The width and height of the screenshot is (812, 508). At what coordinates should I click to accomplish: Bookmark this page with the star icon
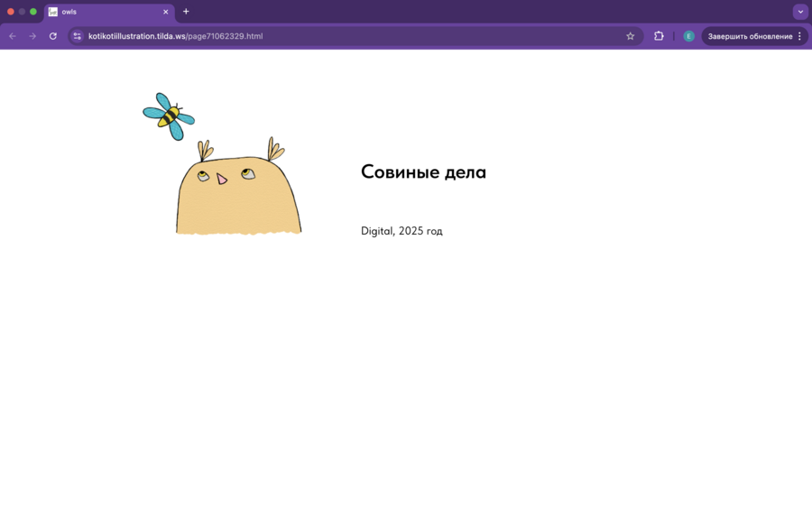click(631, 36)
